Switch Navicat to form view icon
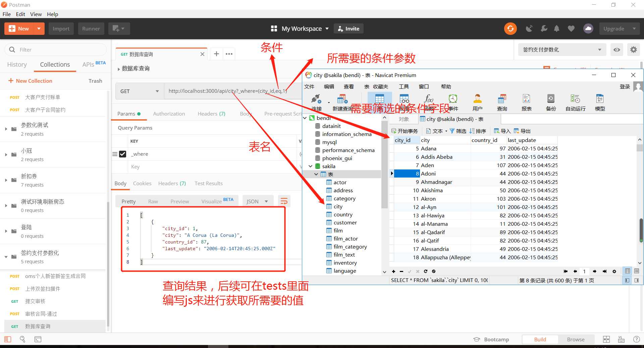 [637, 271]
